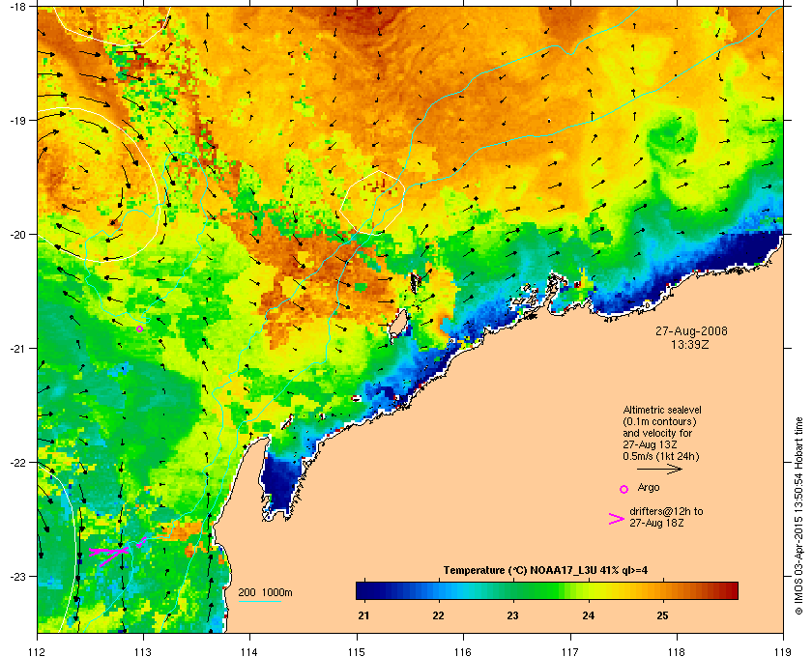The height and width of the screenshot is (657, 812).
Task: Click the '27-Aug 13Z' velocity date text
Action: 650,444
